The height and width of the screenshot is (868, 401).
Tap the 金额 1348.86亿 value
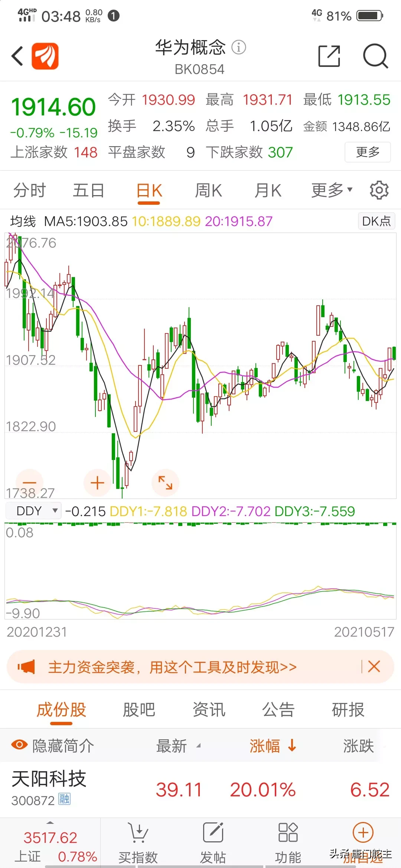point(361,126)
